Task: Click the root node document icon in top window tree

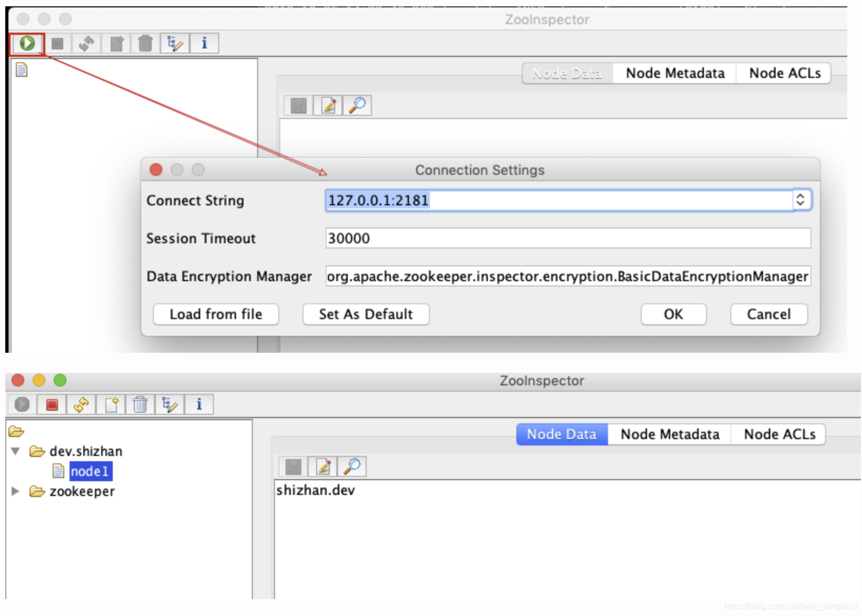Action: coord(22,69)
